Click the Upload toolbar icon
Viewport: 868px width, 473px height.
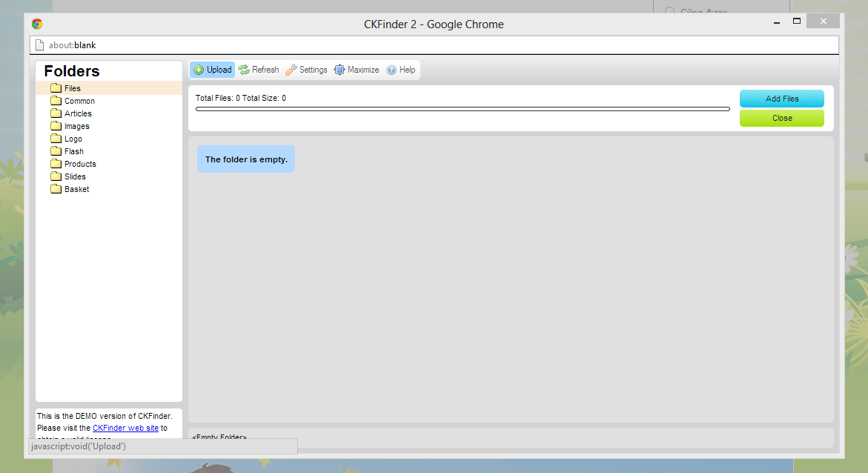point(199,70)
